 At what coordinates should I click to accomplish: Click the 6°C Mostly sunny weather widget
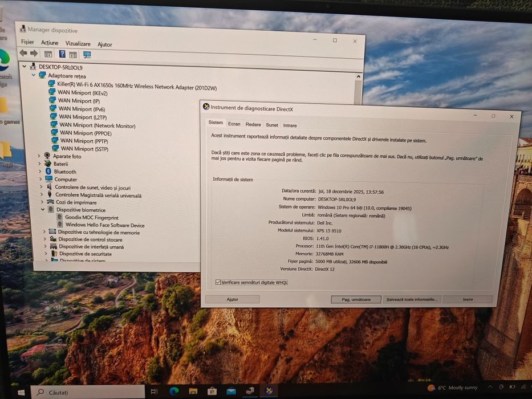point(452,388)
